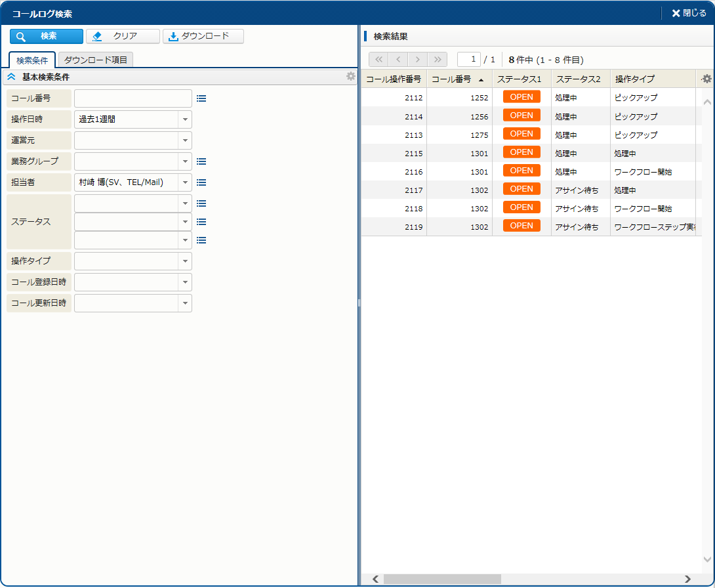
Task: Click the list icon beside コール番号 field
Action: pos(201,98)
